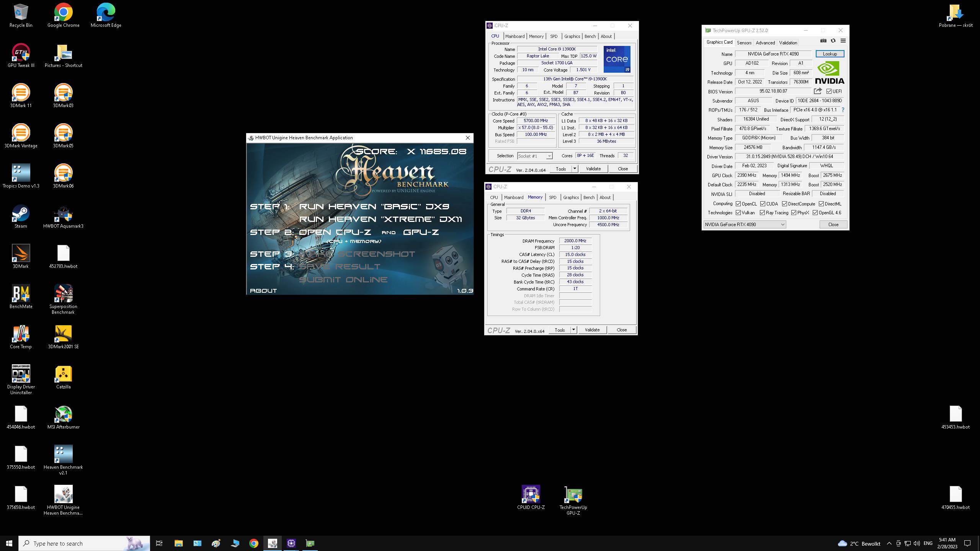Toggle DirectCompute checkbox in GPU-Z
This screenshot has width=980, height=551.
pyautogui.click(x=784, y=204)
